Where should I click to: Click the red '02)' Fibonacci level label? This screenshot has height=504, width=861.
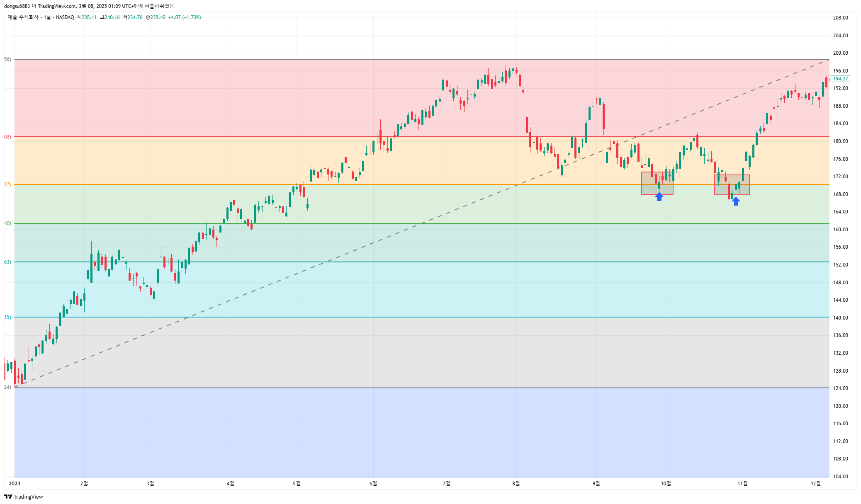coord(7,137)
